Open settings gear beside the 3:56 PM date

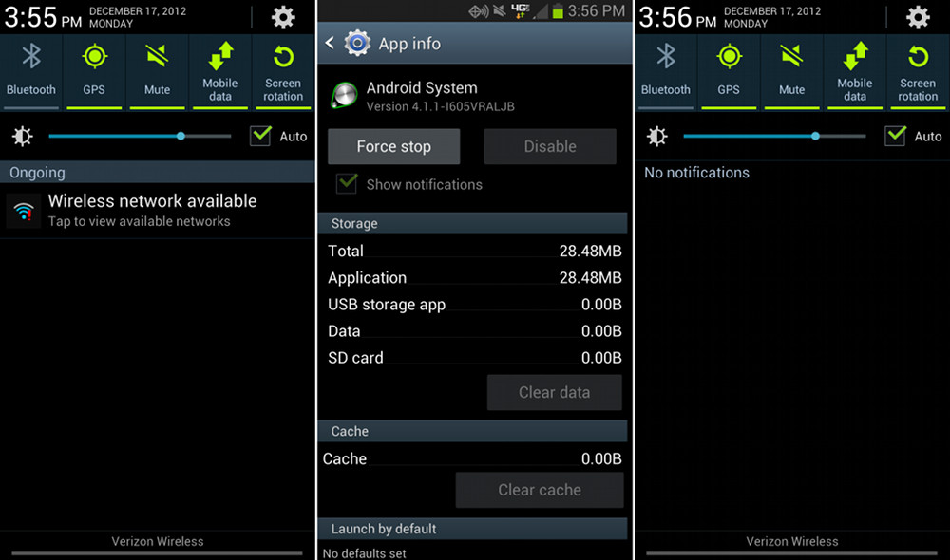tap(918, 17)
